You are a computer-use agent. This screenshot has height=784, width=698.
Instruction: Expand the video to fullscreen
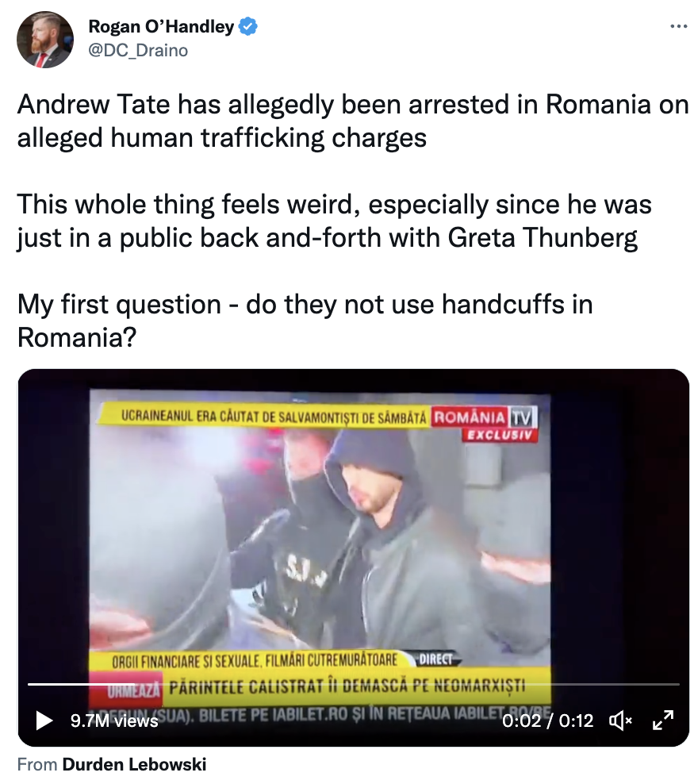pos(664,720)
